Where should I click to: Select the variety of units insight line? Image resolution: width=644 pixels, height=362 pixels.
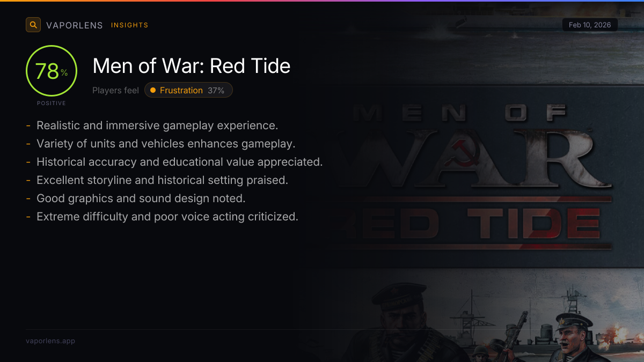166,144
